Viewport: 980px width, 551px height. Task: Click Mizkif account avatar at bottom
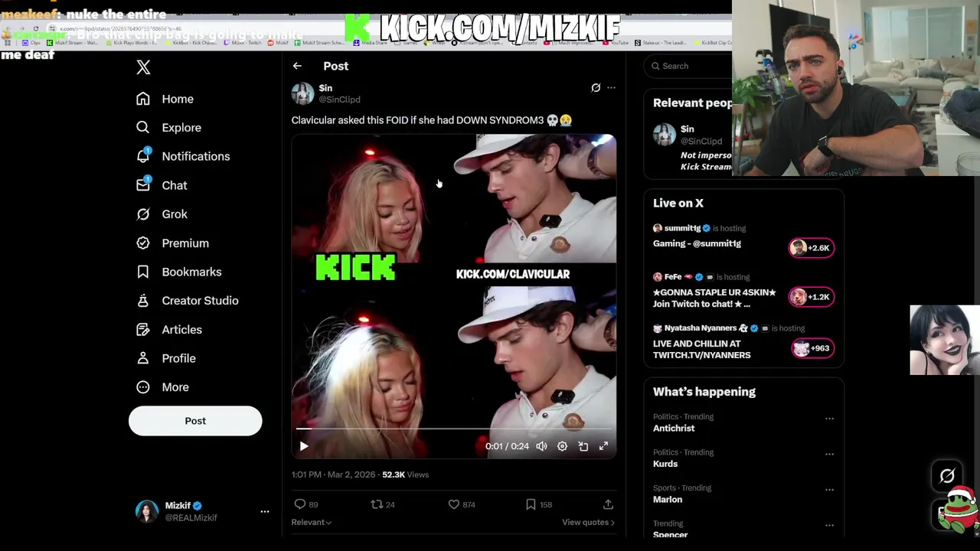click(x=147, y=511)
